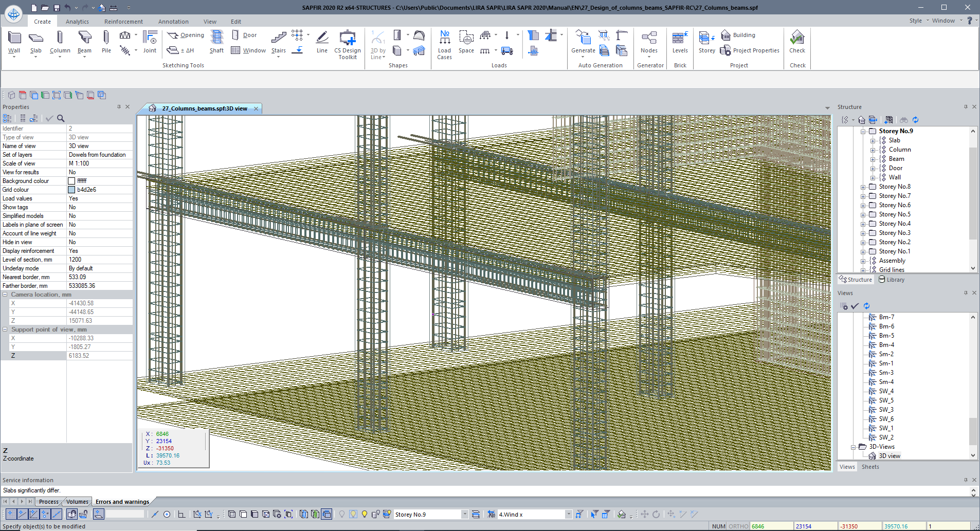The height and width of the screenshot is (531, 980).
Task: Open the Errors and warnings tab
Action: tap(122, 502)
